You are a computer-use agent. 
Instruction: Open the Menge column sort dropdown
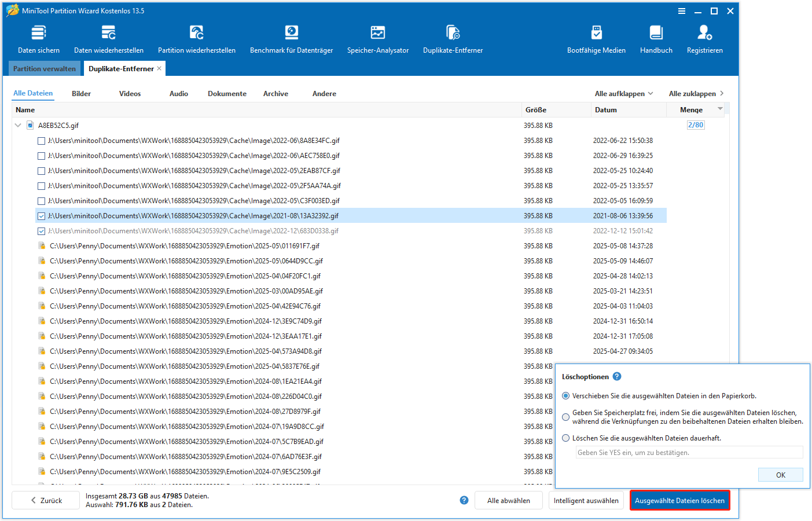(720, 109)
